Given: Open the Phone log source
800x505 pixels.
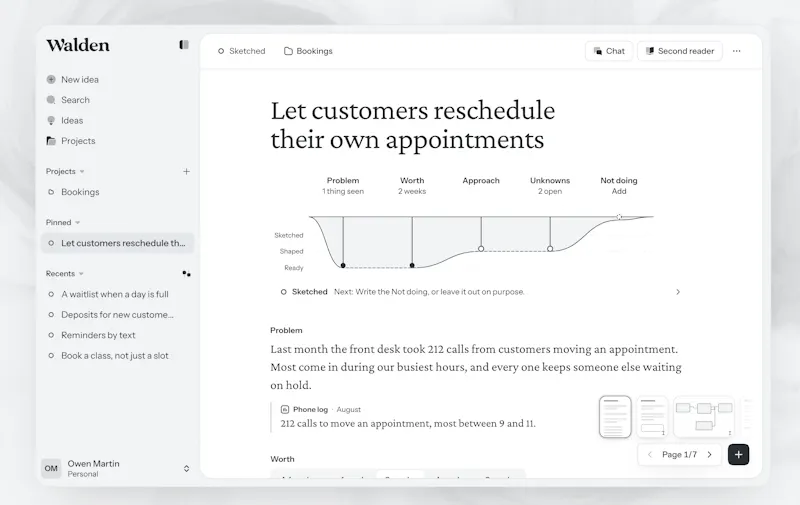Looking at the screenshot, I should click(310, 410).
